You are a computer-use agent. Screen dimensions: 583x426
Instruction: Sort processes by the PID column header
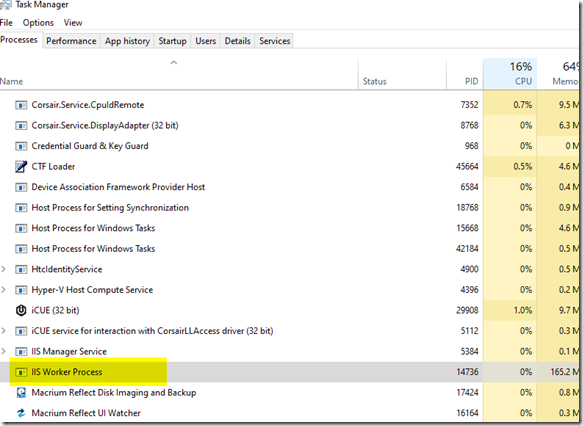465,74
